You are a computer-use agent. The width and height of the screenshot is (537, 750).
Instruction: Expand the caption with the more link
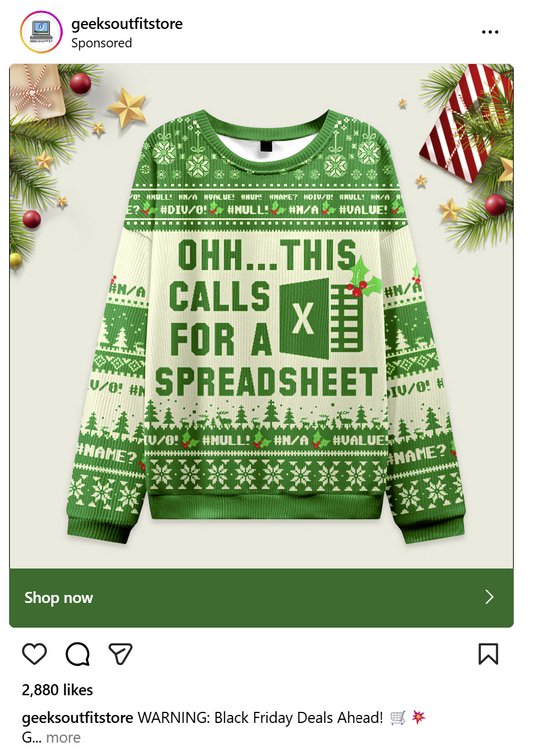[x=63, y=738]
